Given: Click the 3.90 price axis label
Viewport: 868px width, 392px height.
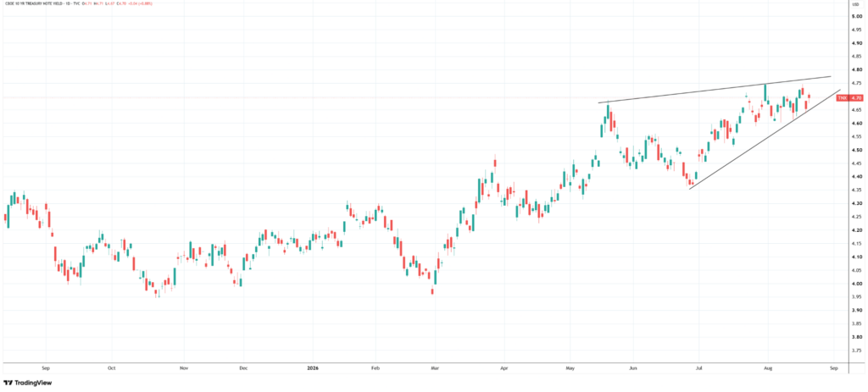Looking at the screenshot, I should coord(856,311).
